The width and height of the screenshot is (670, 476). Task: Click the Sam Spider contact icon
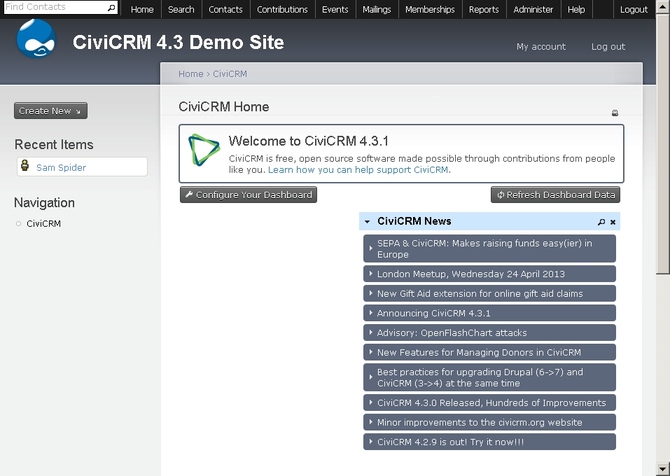(x=25, y=166)
